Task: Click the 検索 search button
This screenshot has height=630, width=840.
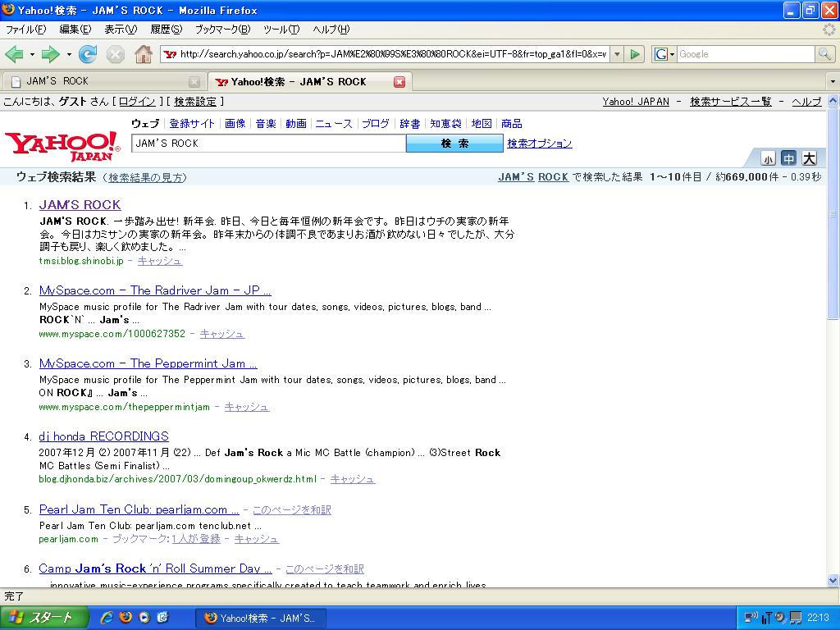Action: [x=454, y=144]
